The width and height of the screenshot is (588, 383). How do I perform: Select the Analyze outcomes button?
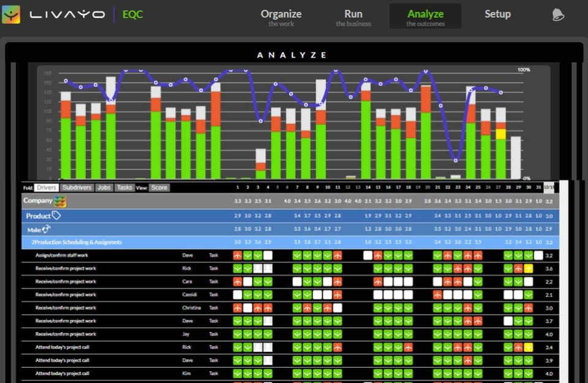coord(425,14)
